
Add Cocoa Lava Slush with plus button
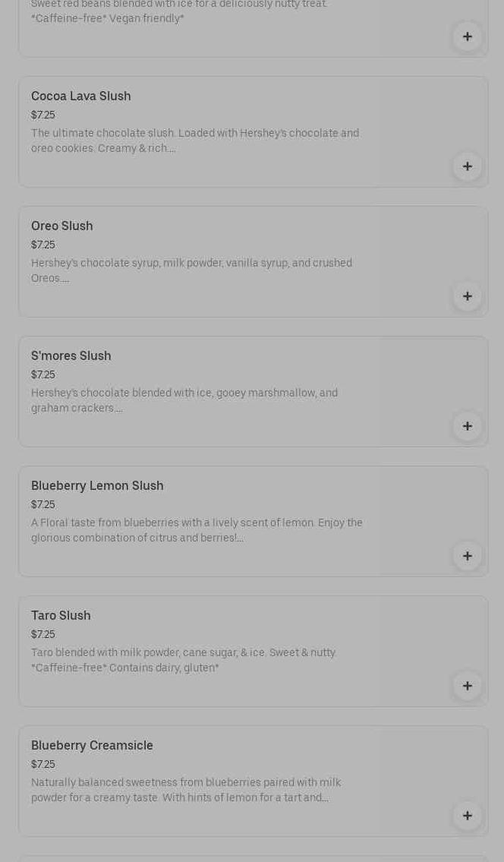tap(467, 166)
